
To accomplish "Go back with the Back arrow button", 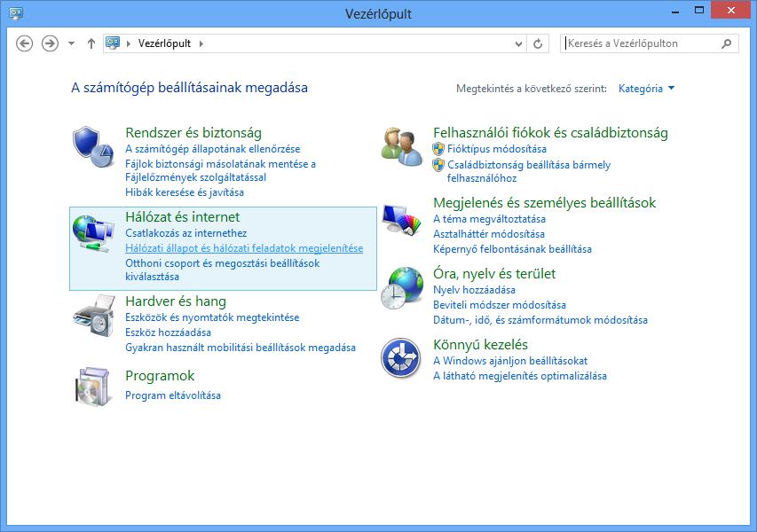I will tap(25, 43).
